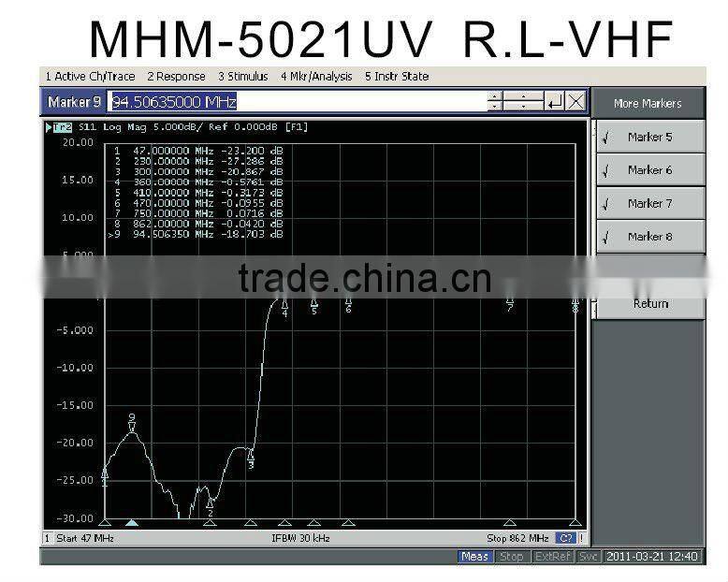728x582 pixels.
Task: Click the 5.000dB/ scale label
Action: [179, 127]
